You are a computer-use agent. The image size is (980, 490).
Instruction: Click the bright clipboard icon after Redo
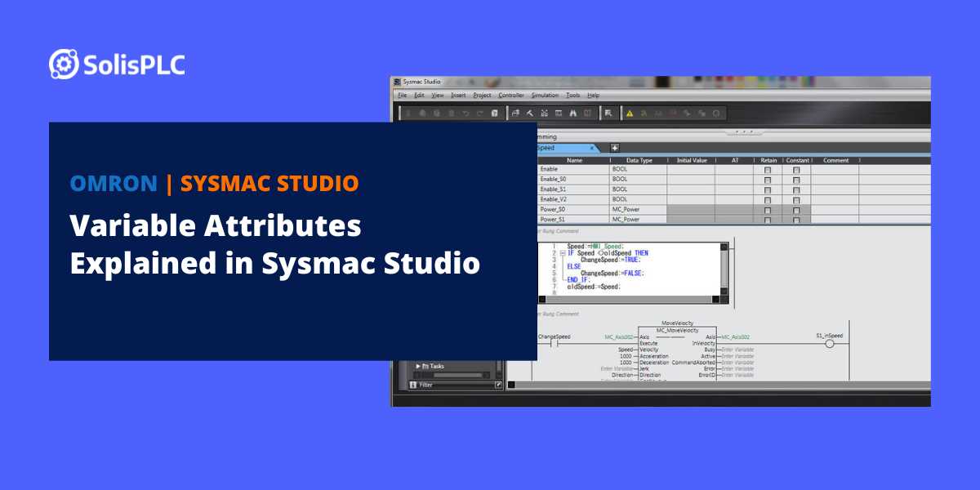point(494,114)
